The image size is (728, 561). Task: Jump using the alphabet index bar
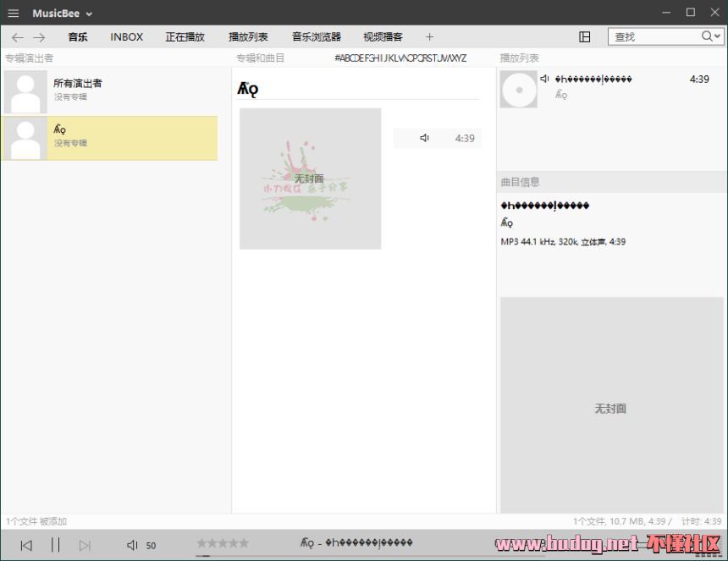point(400,58)
